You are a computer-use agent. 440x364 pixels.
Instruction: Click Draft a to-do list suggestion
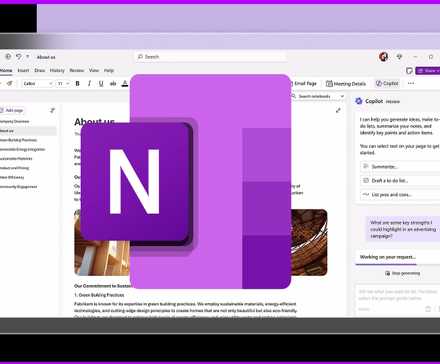tap(400, 180)
